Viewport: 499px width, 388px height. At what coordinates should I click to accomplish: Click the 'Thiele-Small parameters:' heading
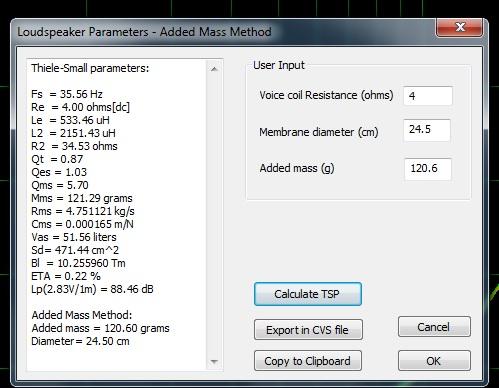click(x=90, y=68)
